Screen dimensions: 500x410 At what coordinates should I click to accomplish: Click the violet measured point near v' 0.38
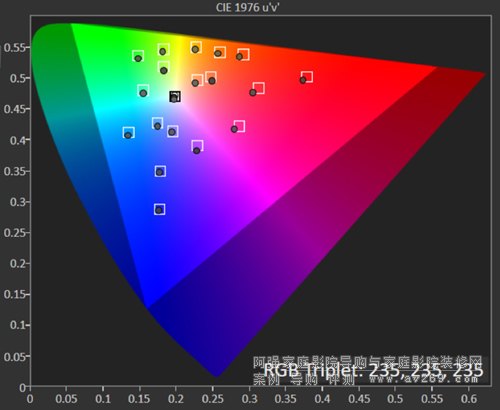(x=197, y=151)
